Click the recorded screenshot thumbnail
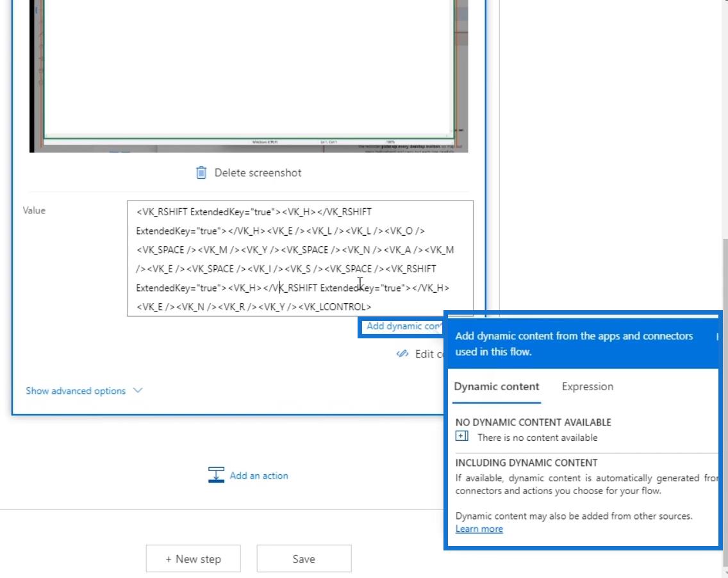This screenshot has height=578, width=728. point(249,76)
